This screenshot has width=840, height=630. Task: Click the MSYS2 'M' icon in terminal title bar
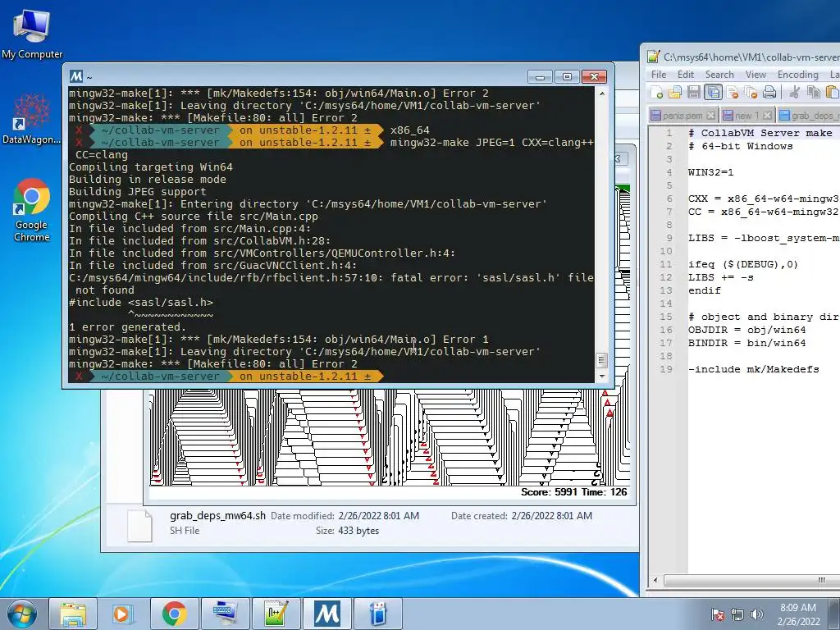click(75, 76)
